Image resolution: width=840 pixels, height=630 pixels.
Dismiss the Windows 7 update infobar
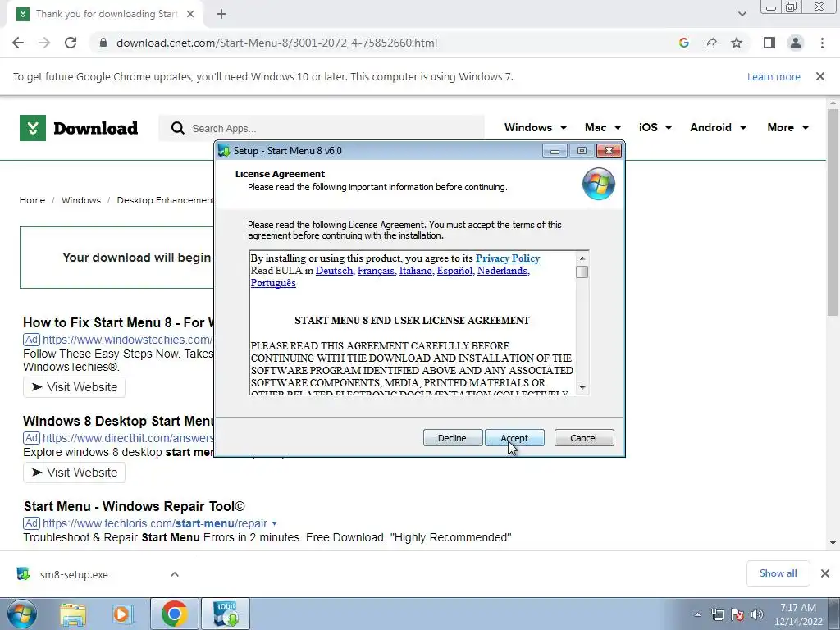[820, 76]
